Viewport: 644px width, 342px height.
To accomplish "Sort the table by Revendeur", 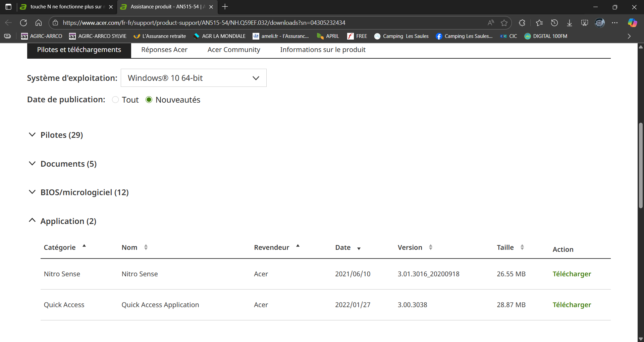I will 277,247.
